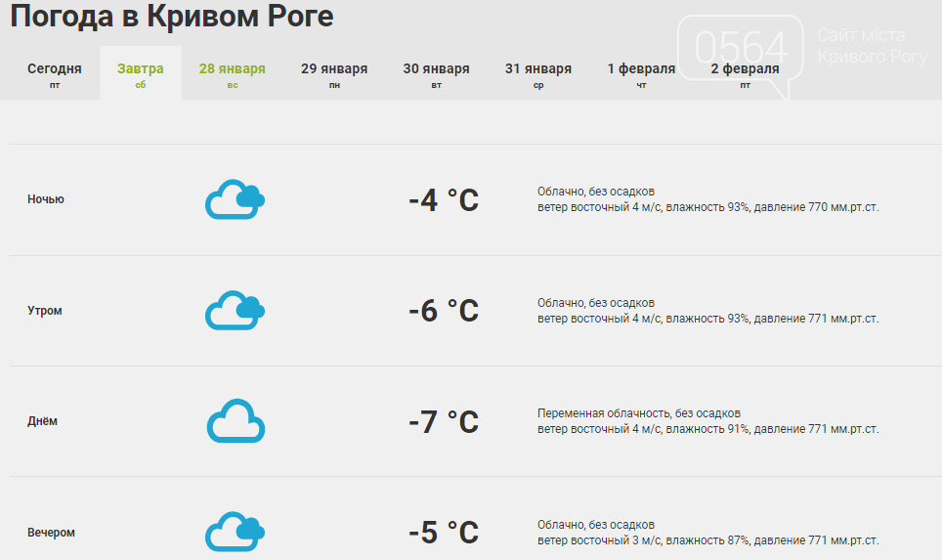
Task: Switch to the 31 января tab
Action: (538, 74)
